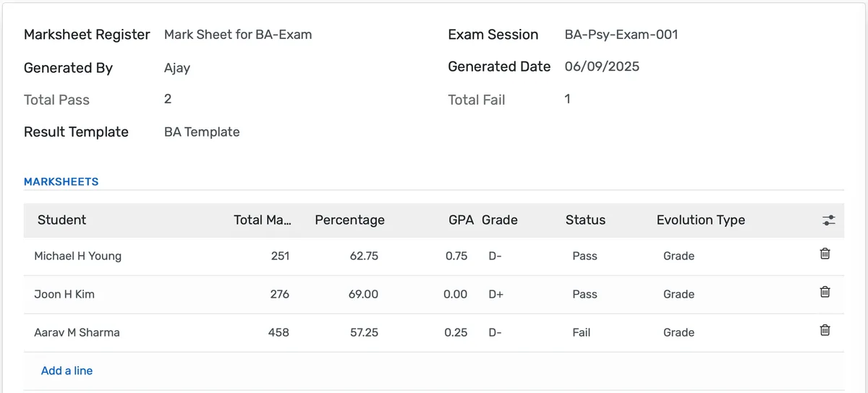
Task: Click Joon H Kim's D+ grade cell
Action: tap(496, 294)
